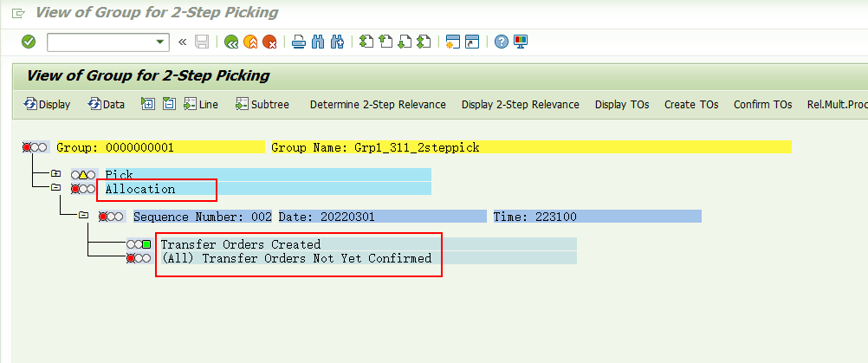868x363 pixels.
Task: Collapse the Allocation tree node
Action: 55,188
